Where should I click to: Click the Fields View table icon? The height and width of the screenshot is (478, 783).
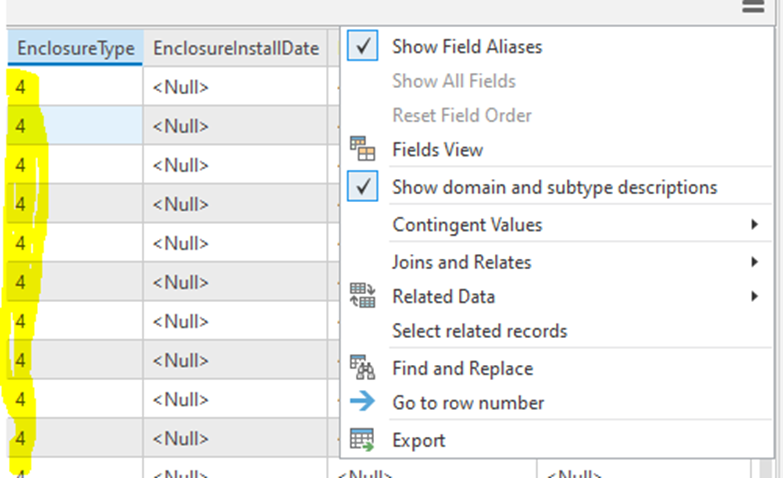click(x=362, y=150)
